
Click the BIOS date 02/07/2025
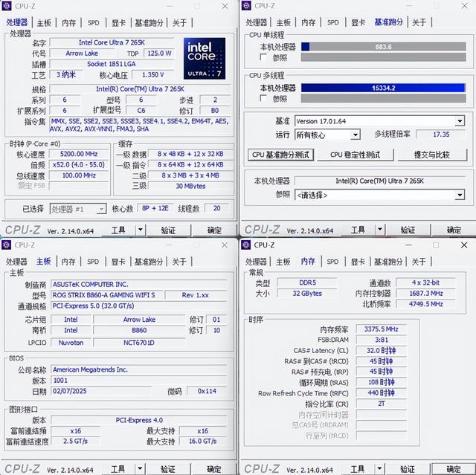click(x=101, y=391)
